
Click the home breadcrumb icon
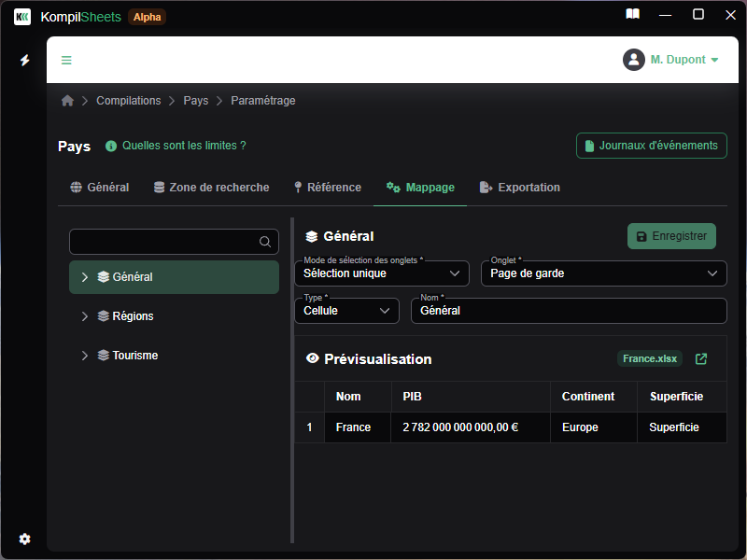pos(67,101)
